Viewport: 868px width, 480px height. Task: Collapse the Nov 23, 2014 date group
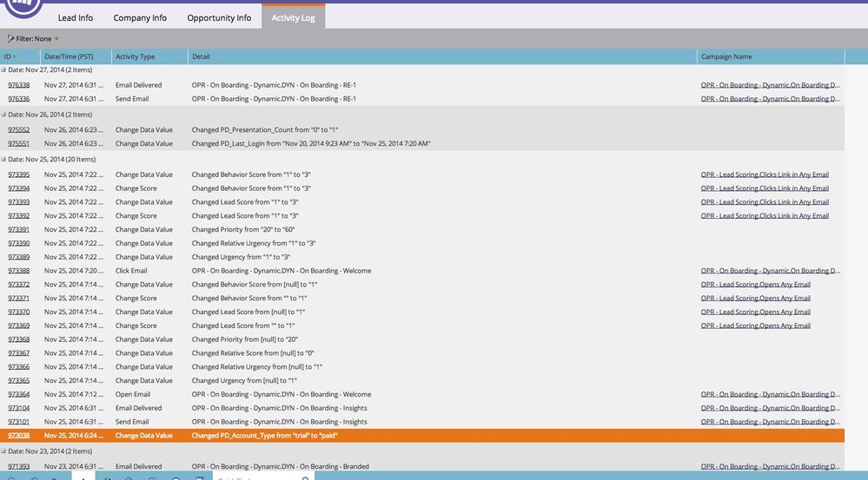3,451
